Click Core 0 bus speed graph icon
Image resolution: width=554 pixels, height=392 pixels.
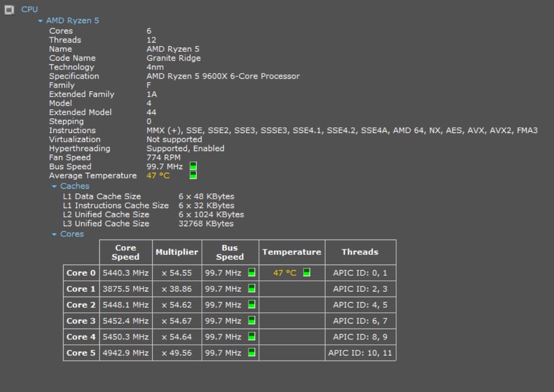tap(252, 272)
